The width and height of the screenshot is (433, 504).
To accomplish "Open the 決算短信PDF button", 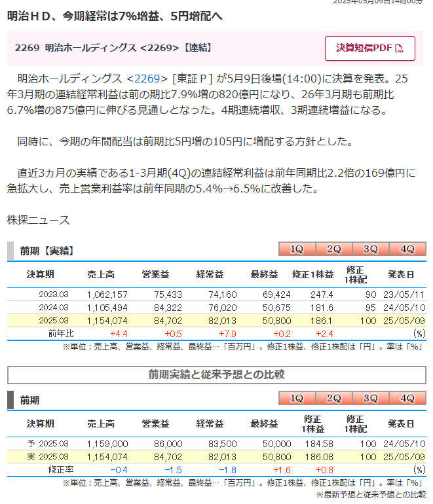I will (x=369, y=48).
